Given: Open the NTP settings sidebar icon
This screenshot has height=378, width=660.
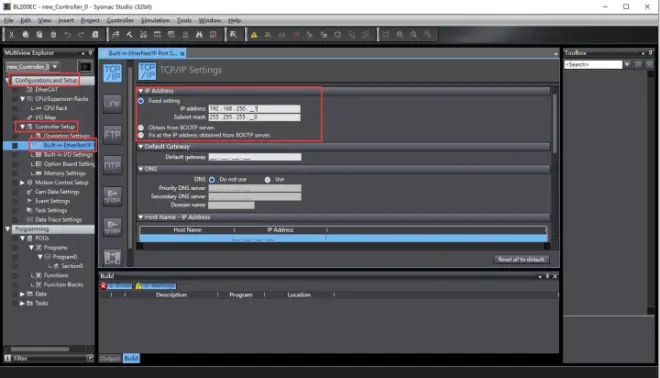Looking at the screenshot, I should [112, 165].
